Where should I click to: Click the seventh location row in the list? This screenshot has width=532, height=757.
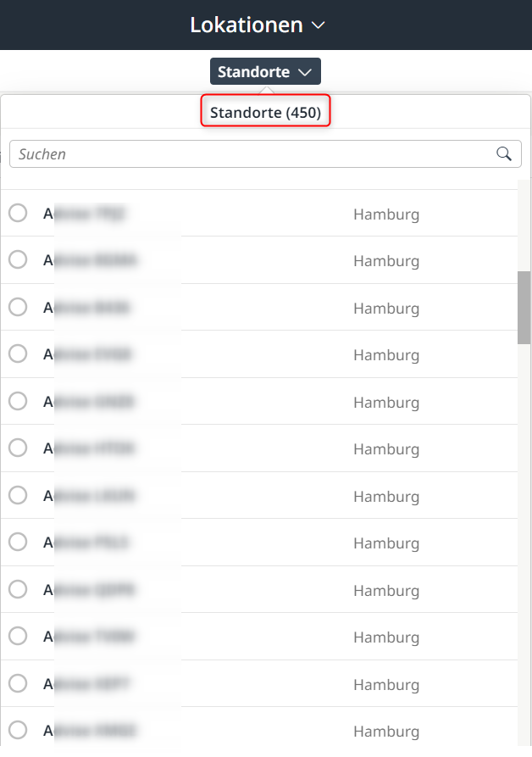tap(254, 495)
